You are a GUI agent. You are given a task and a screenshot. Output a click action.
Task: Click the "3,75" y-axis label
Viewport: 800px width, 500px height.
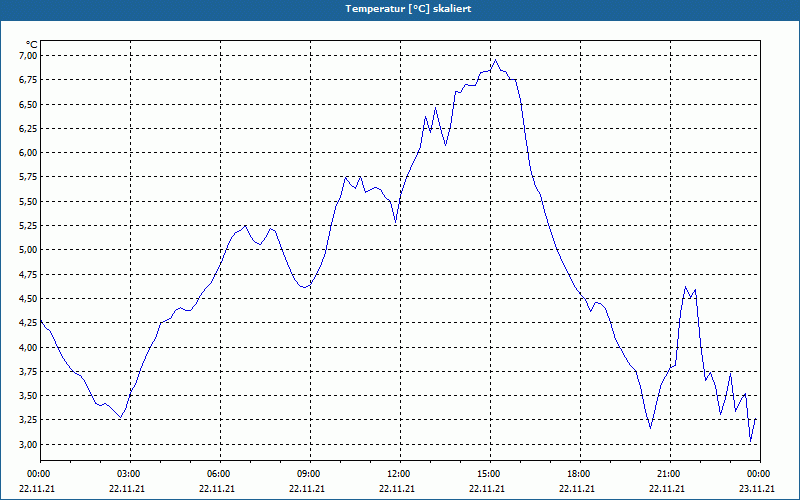click(x=28, y=372)
